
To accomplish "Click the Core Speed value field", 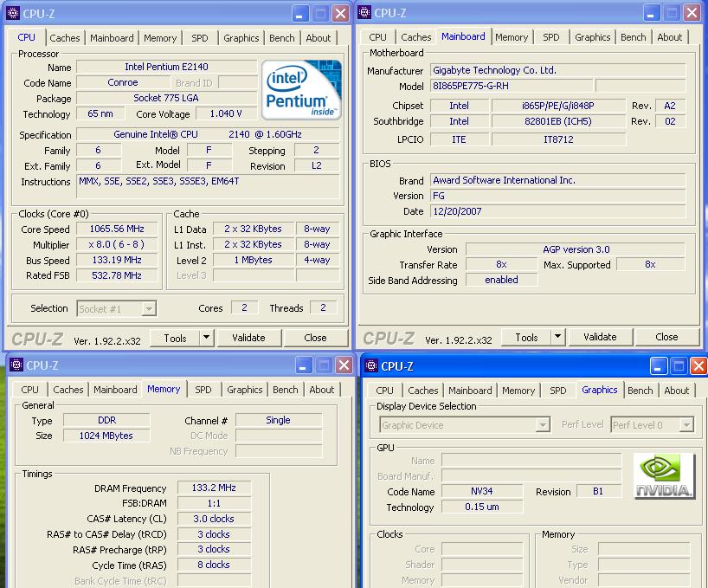I will pyautogui.click(x=116, y=229).
